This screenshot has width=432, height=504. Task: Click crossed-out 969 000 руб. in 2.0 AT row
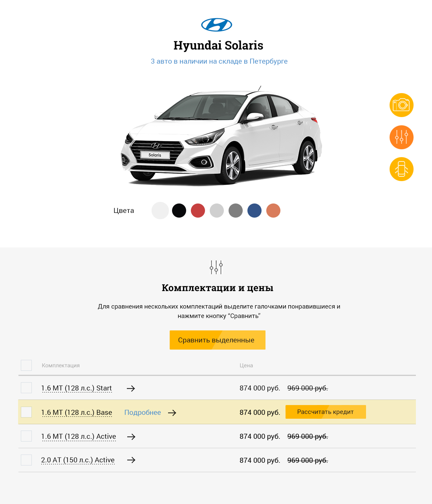click(308, 460)
